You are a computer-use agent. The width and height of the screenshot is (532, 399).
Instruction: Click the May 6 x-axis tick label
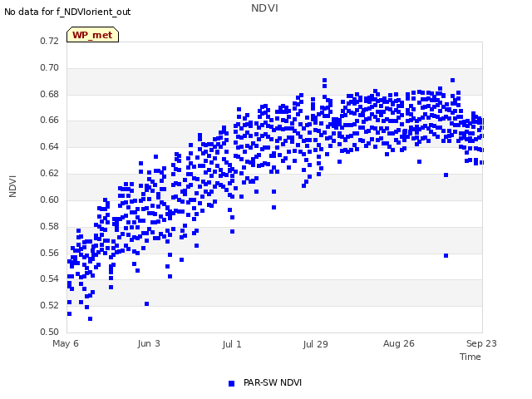point(66,343)
